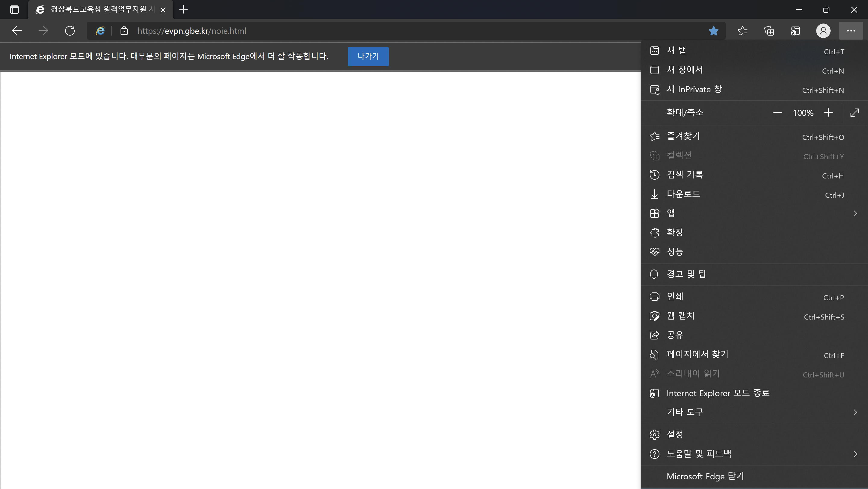This screenshot has width=868, height=489.
Task: Click the favorites star in address bar
Action: tap(713, 31)
